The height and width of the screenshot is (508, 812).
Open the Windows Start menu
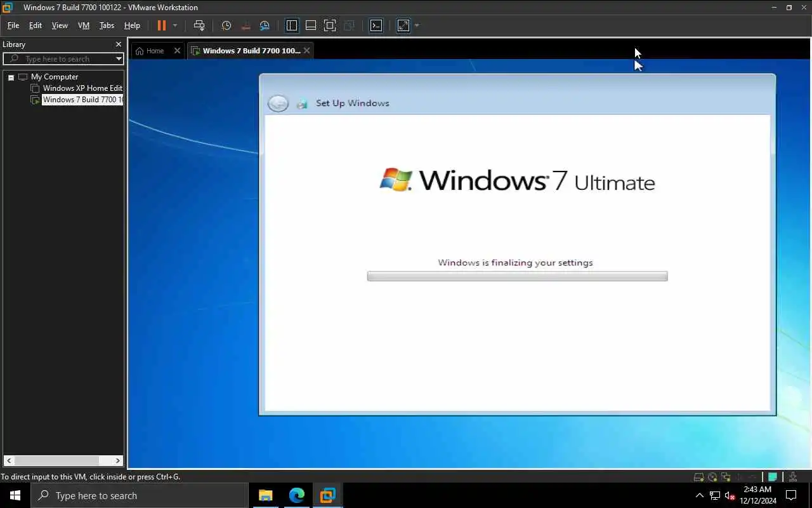pos(15,495)
